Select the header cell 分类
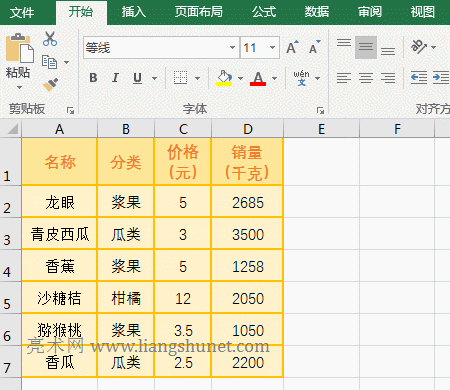This screenshot has height=390, width=450. [x=126, y=161]
